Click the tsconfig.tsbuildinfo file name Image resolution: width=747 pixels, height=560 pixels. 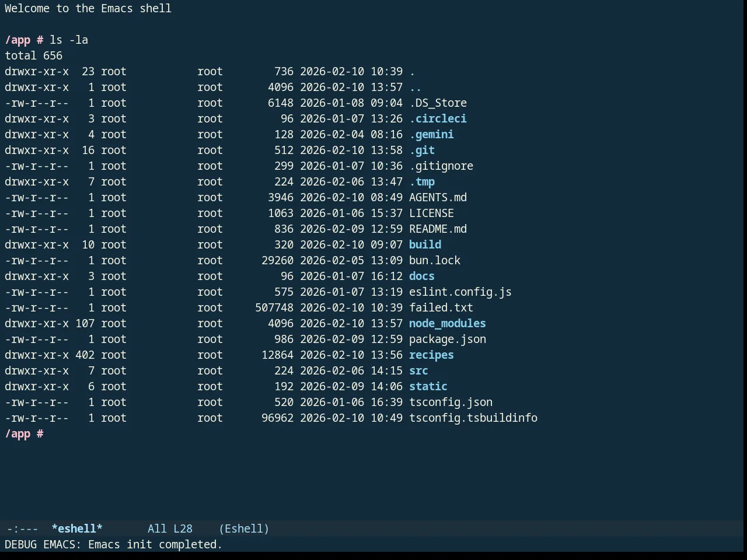[473, 418]
